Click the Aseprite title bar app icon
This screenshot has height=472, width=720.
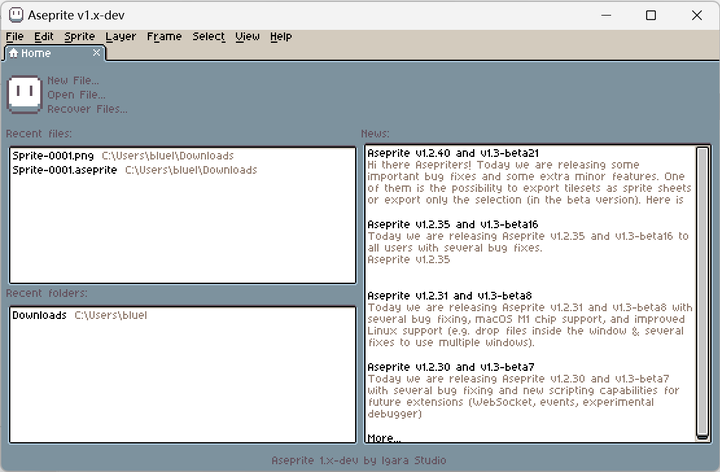16,15
